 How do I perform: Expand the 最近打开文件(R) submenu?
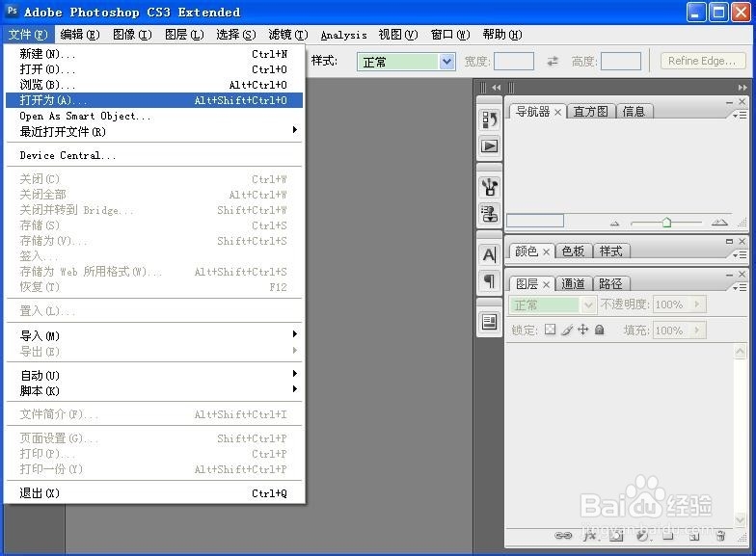click(x=154, y=131)
